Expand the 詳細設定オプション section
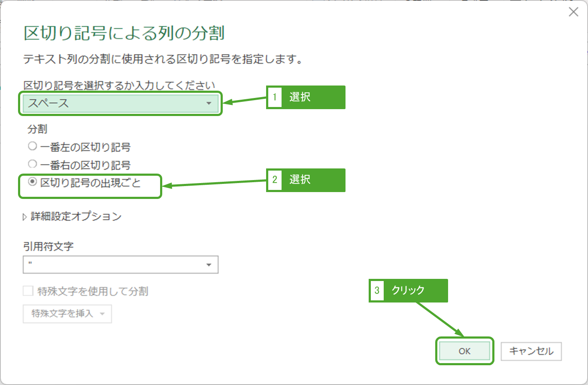 (72, 217)
